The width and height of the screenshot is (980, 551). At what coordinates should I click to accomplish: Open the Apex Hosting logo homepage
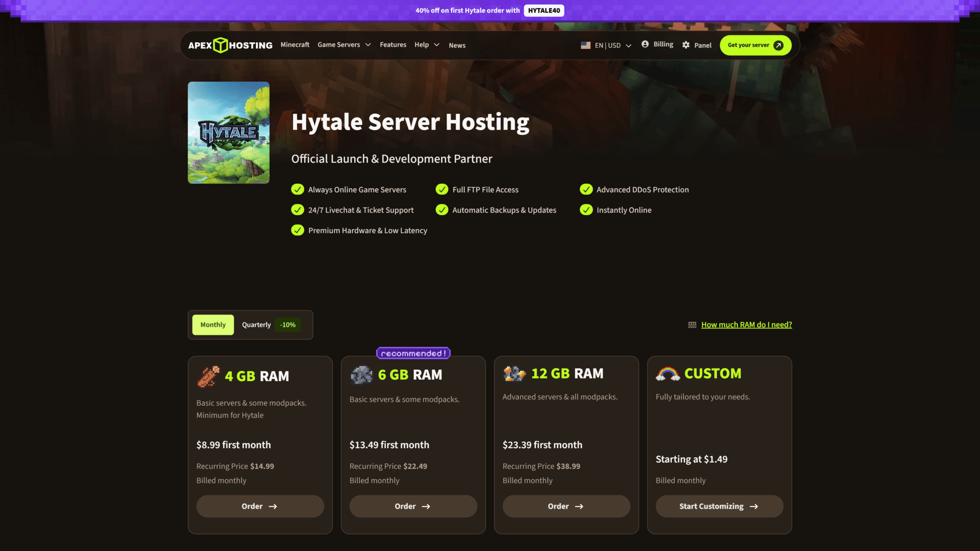click(230, 45)
